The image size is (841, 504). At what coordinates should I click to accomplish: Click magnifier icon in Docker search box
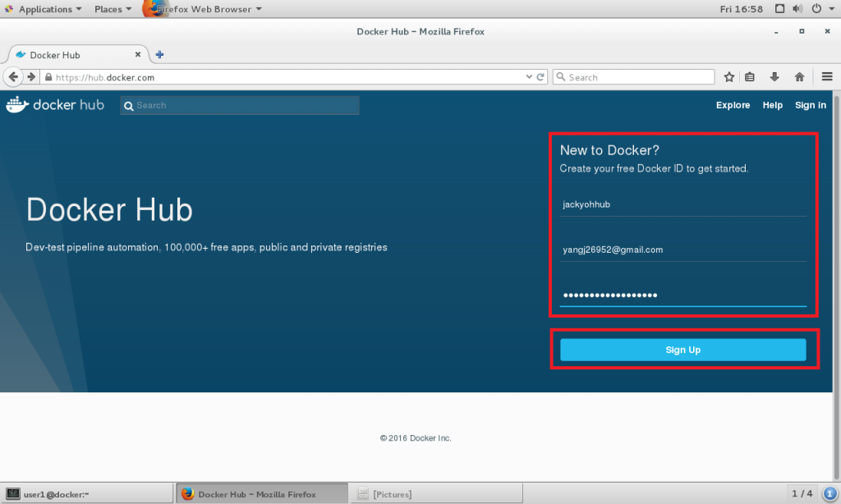(129, 106)
